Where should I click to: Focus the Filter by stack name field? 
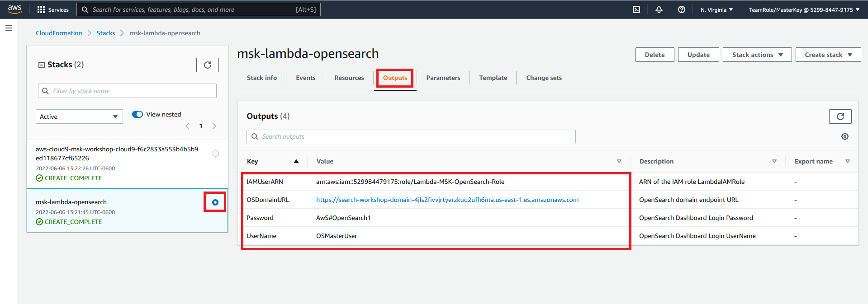127,91
